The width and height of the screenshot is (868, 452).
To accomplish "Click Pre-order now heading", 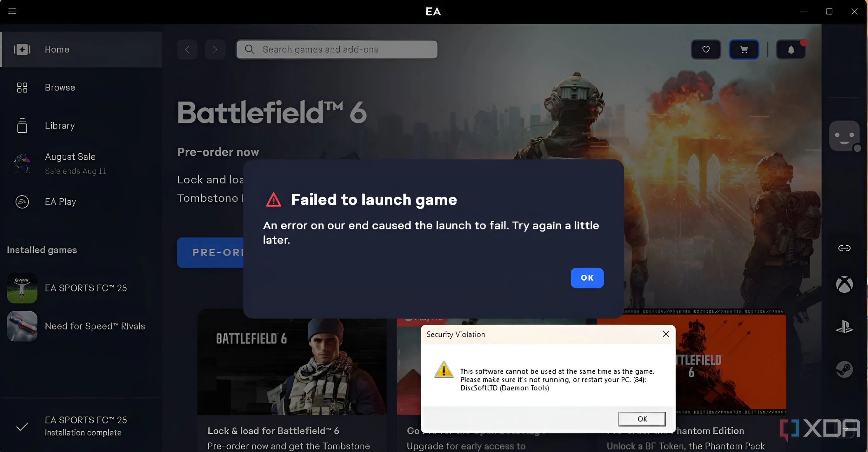I will click(218, 152).
